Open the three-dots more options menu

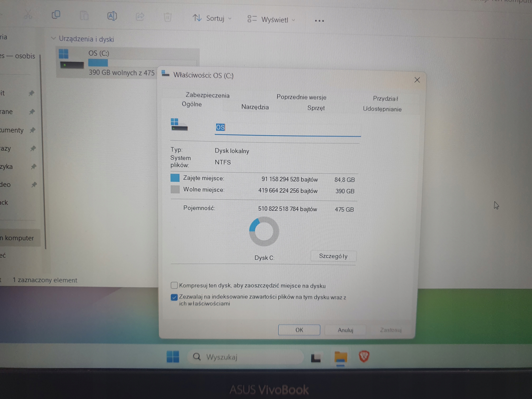coord(319,21)
